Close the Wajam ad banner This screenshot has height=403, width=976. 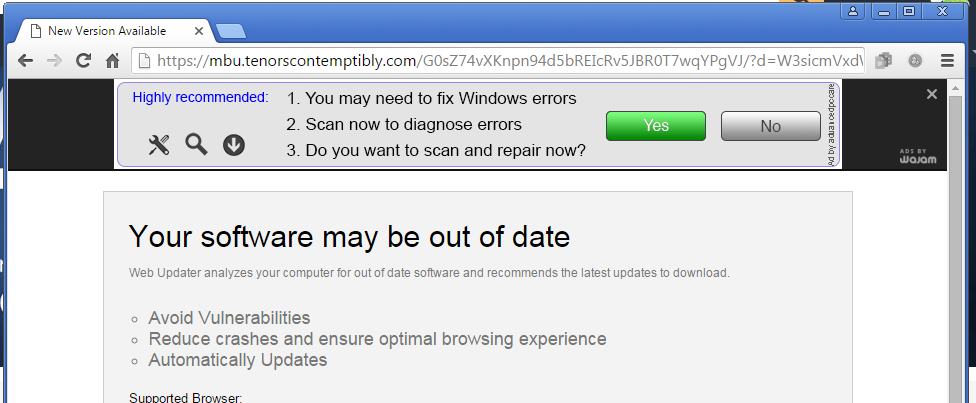point(932,94)
